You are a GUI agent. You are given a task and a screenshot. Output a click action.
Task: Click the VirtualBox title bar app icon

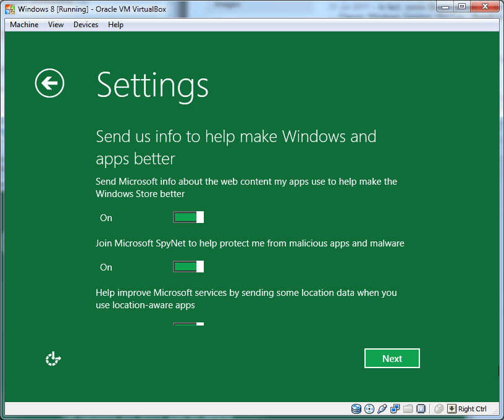click(x=10, y=9)
